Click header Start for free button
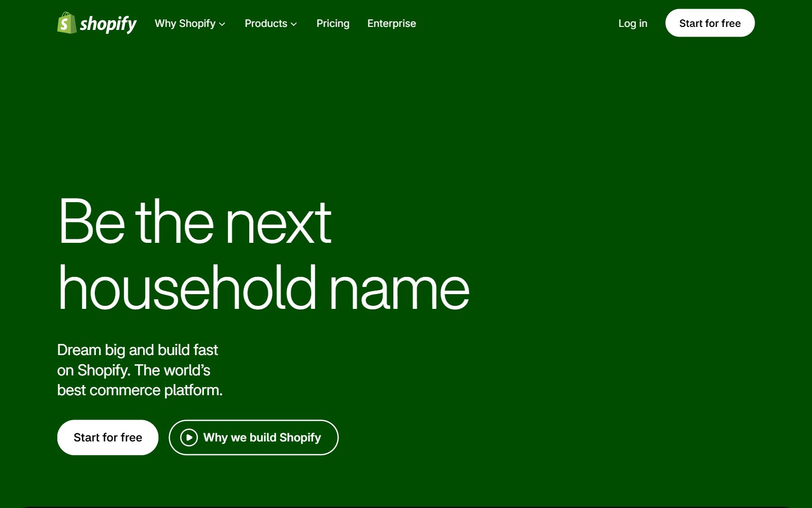Viewport: 812px width, 508px height. coord(709,23)
